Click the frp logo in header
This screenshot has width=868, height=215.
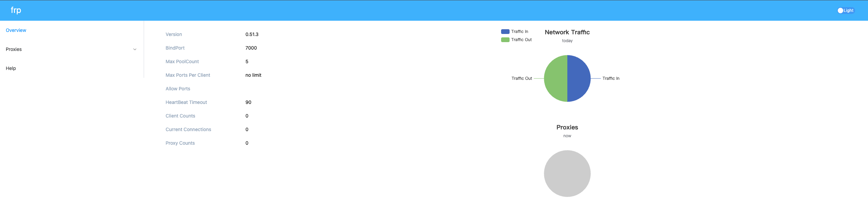[x=16, y=10]
